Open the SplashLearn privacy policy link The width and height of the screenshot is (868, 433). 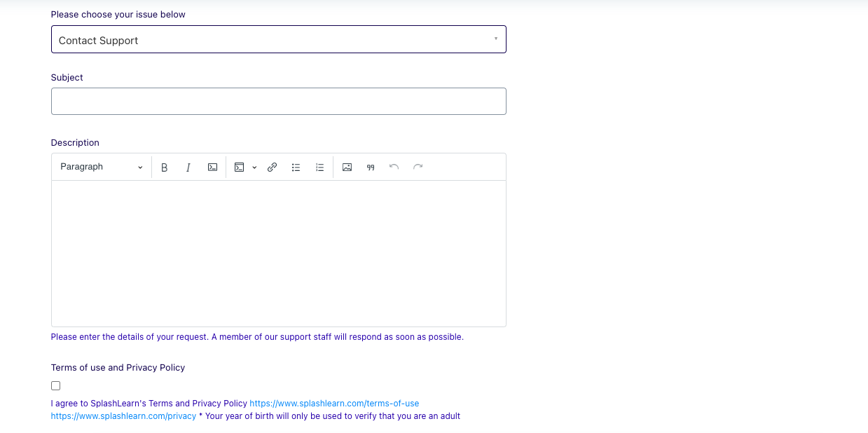tap(123, 415)
